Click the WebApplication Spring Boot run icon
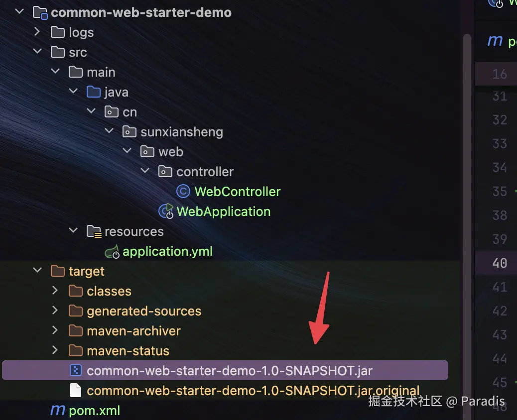The image size is (517, 420). tap(166, 211)
